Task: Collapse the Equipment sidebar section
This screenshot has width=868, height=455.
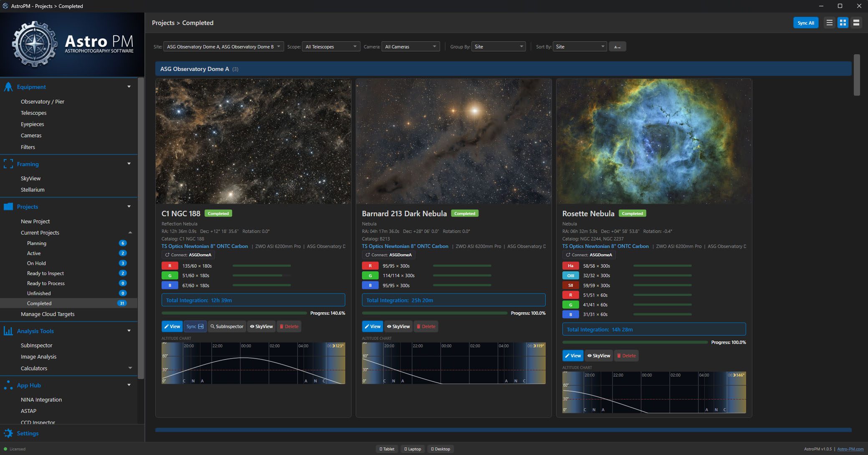Action: (x=129, y=87)
